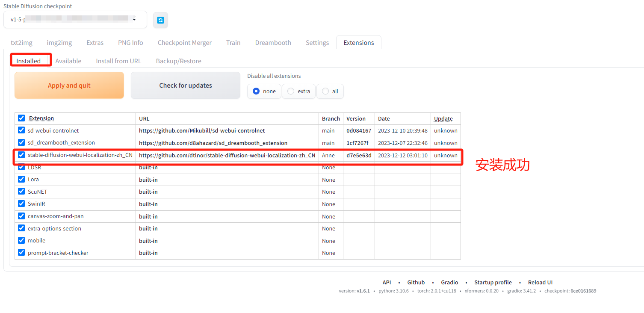The image size is (644, 313).
Task: Click the prompt-bracket-checker extension name
Action: pyautogui.click(x=58, y=253)
